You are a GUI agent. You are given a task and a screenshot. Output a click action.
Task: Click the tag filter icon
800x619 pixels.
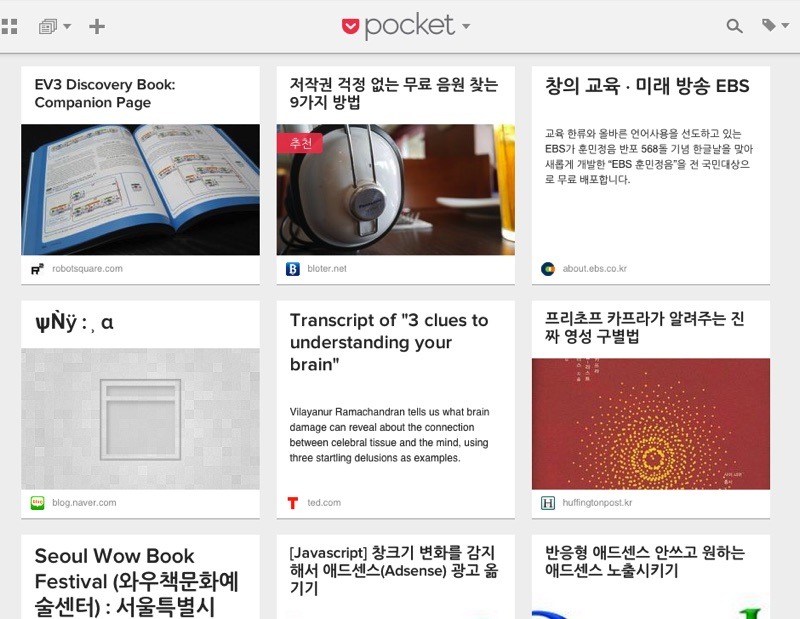[x=769, y=25]
